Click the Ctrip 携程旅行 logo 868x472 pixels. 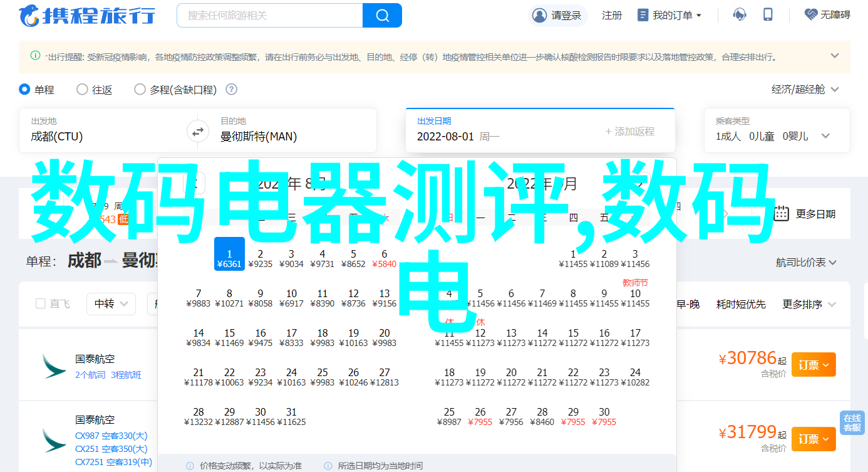[87, 15]
